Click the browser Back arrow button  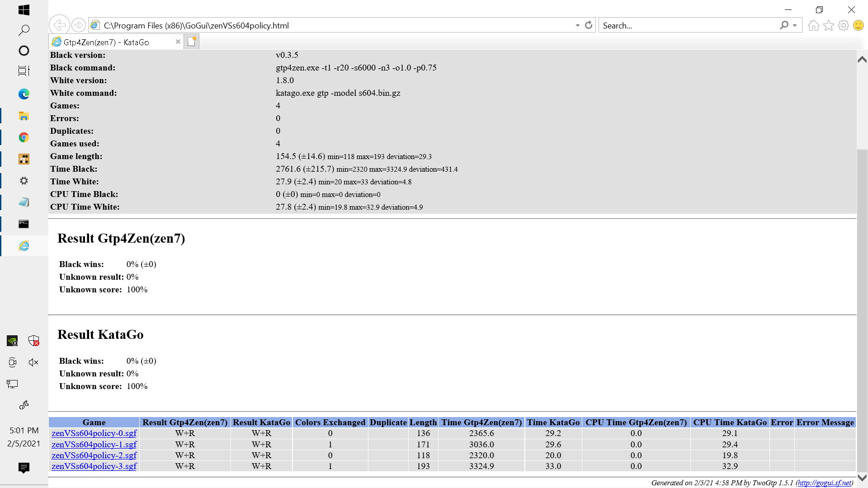(x=59, y=25)
